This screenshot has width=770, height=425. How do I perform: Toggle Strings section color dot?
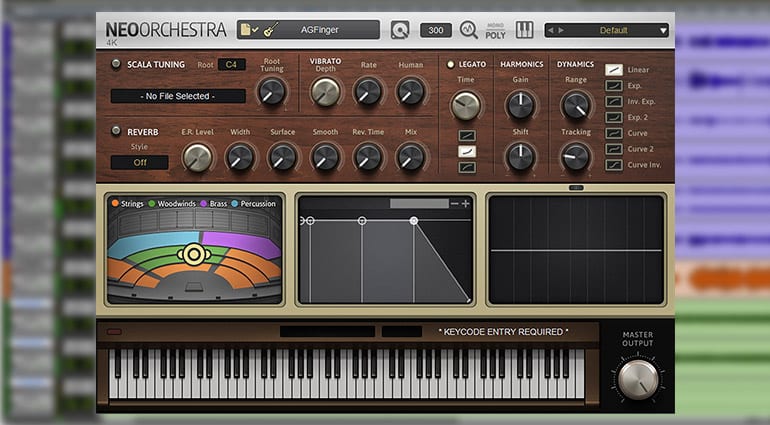(115, 203)
